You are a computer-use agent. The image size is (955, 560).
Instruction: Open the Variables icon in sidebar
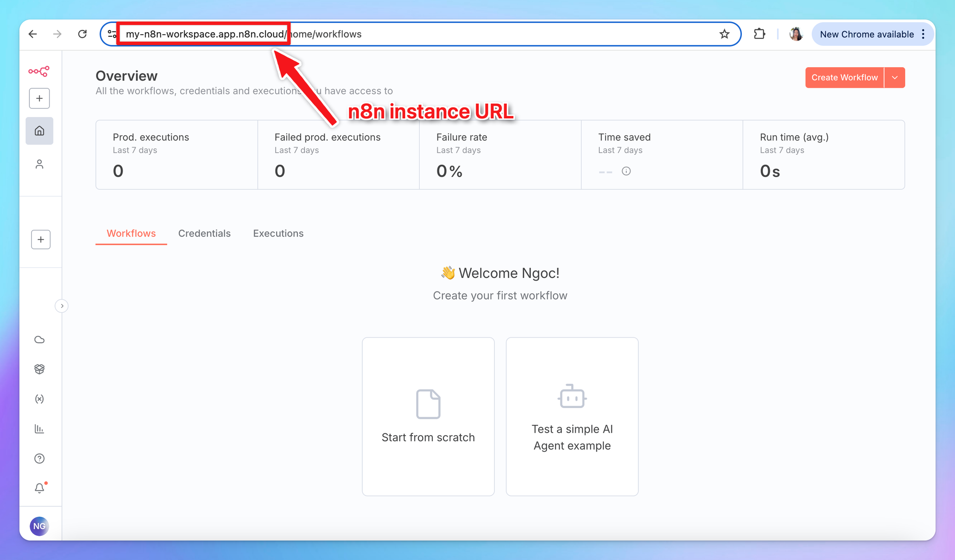pos(40,399)
